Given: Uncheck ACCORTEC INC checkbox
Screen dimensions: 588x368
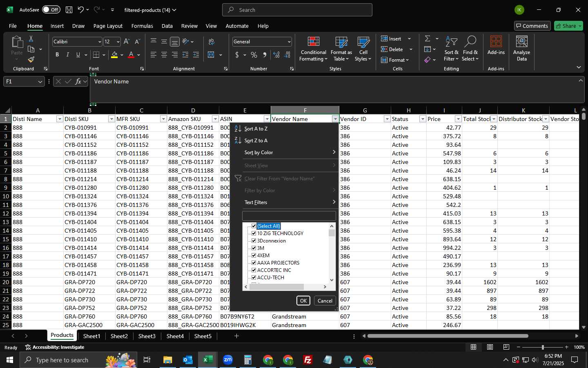Looking at the screenshot, I should [x=254, y=270].
